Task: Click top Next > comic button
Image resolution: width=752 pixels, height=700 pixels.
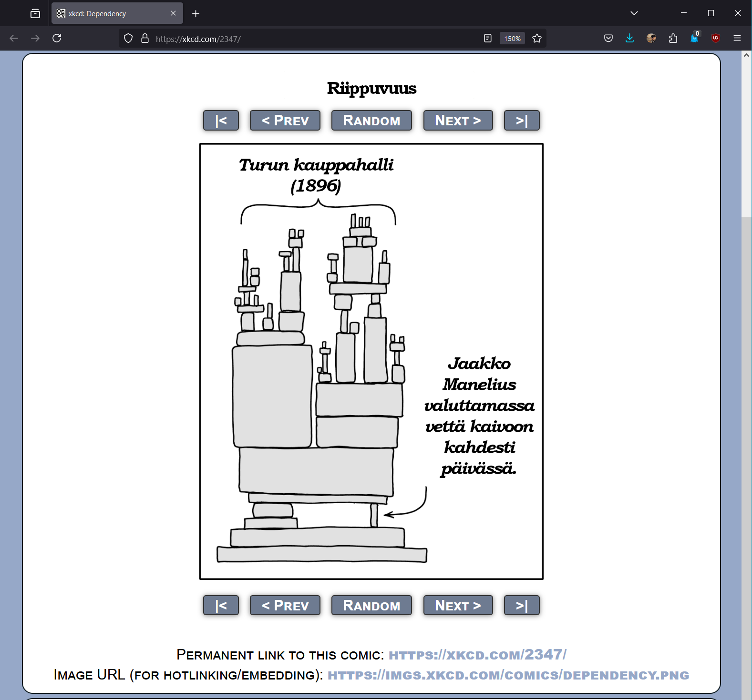Action: (458, 121)
